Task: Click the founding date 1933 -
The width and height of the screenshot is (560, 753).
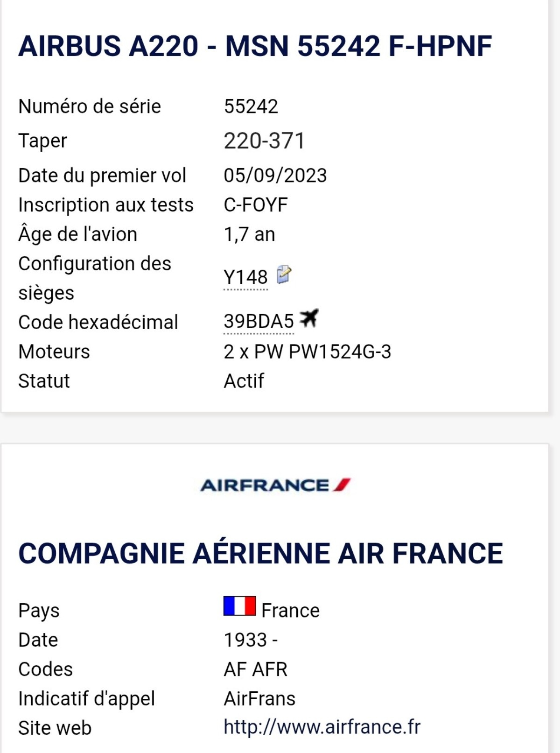Action: tap(251, 640)
